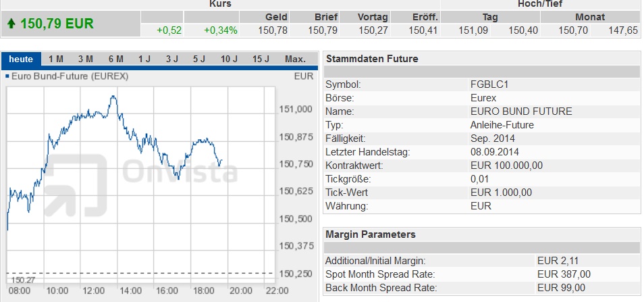Select the 5 J chart range
Viewport: 644px width, 302px height.
pyautogui.click(x=199, y=59)
